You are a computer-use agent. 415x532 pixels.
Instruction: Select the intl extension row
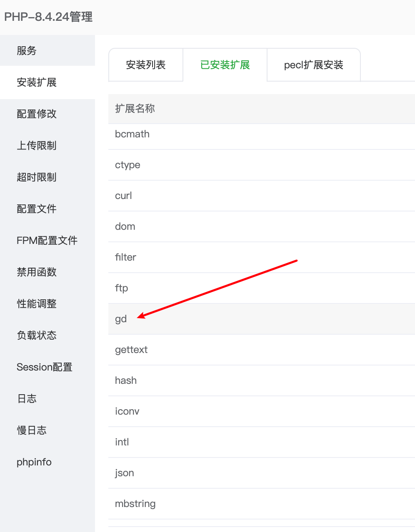(262, 442)
